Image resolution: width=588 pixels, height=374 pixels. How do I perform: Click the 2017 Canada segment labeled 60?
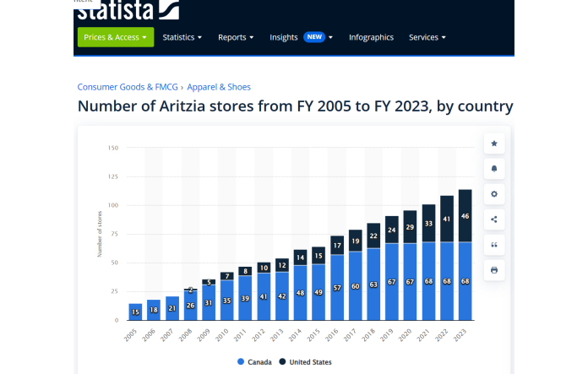356,286
